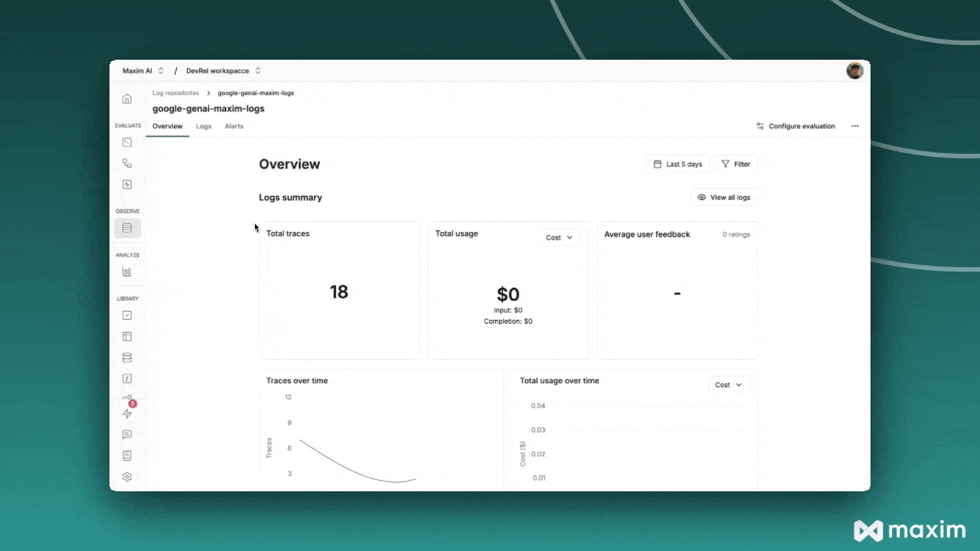The height and width of the screenshot is (551, 980).
Task: Open the function icon under Library
Action: [127, 378]
